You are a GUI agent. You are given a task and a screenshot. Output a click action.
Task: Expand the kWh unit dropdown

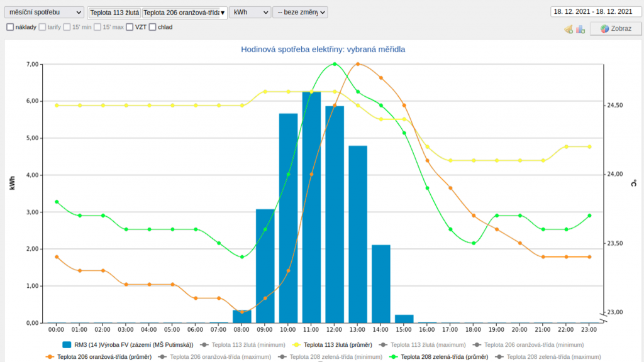250,13
